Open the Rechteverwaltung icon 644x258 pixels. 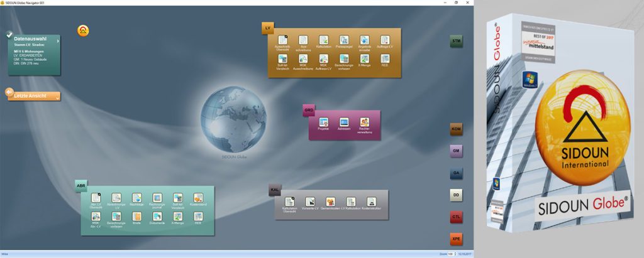tap(365, 122)
